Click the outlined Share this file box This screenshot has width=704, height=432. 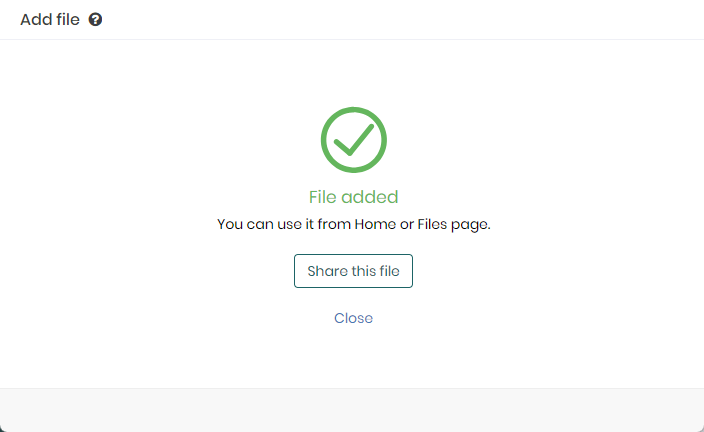353,271
